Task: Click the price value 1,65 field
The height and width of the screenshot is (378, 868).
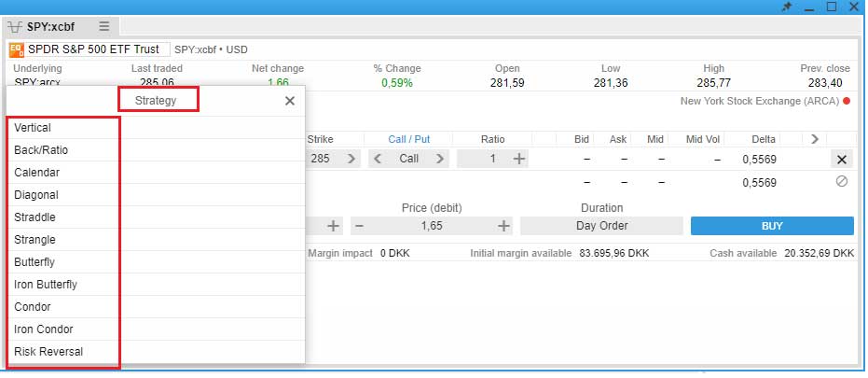Action: (x=432, y=226)
